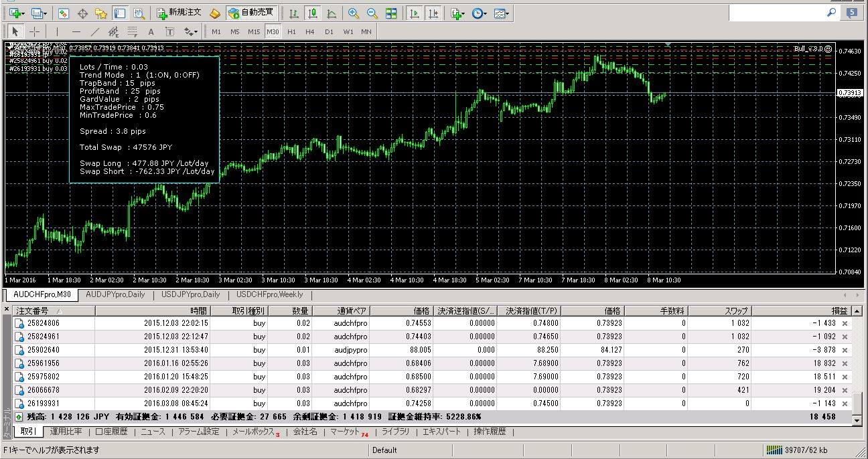Close order 25824806 with its x
This screenshot has width=868, height=459.
[x=845, y=323]
